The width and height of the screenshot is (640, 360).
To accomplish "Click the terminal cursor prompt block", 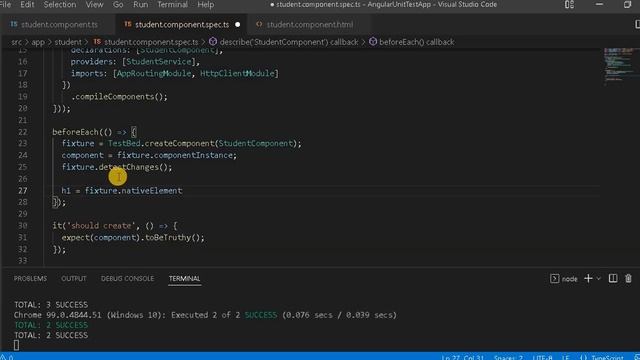I will pyautogui.click(x=16, y=345).
